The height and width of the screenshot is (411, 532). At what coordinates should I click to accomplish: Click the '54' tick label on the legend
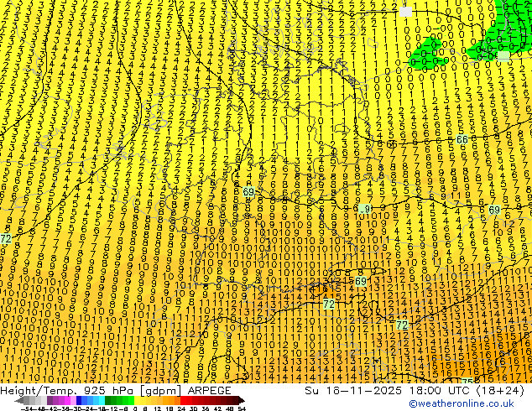point(241,408)
